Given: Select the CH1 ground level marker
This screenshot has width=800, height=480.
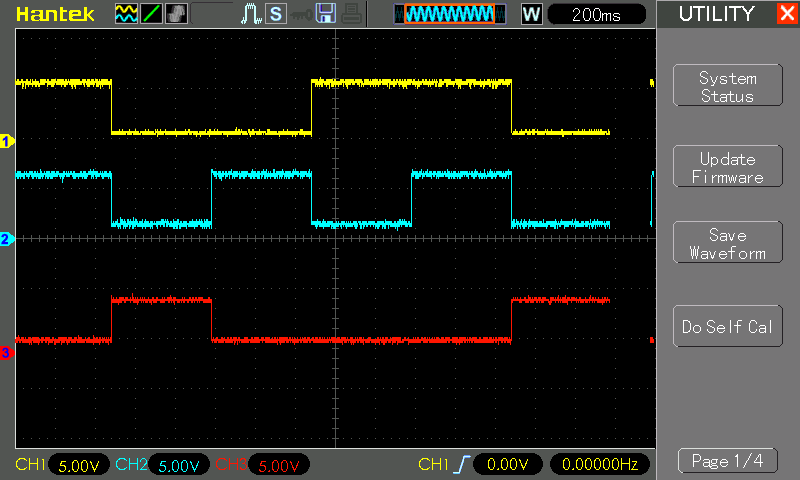Looking at the screenshot, I should (x=6, y=141).
